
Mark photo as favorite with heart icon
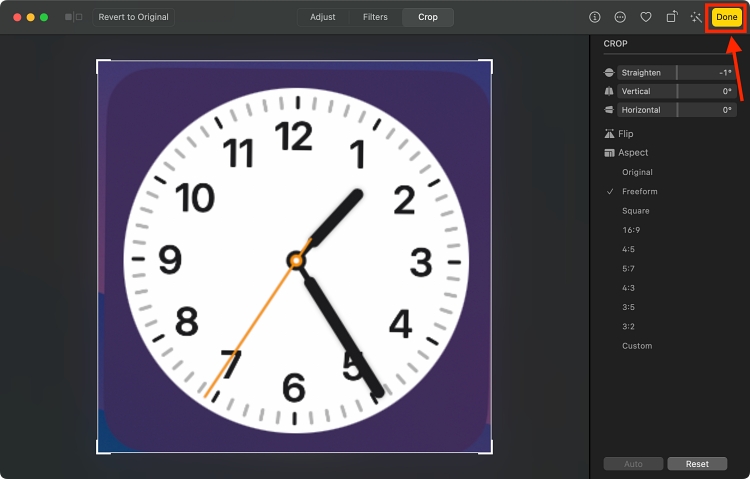coord(646,17)
